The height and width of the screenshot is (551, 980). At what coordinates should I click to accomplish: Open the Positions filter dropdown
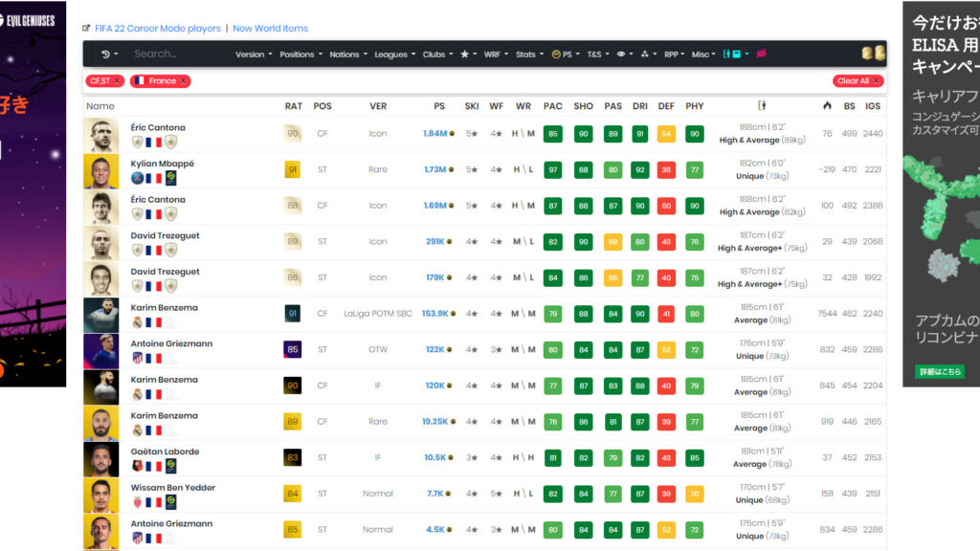301,55
